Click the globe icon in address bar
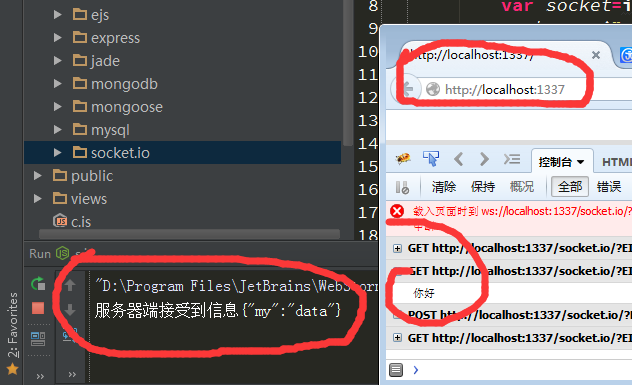This screenshot has width=632, height=385. coord(433,89)
